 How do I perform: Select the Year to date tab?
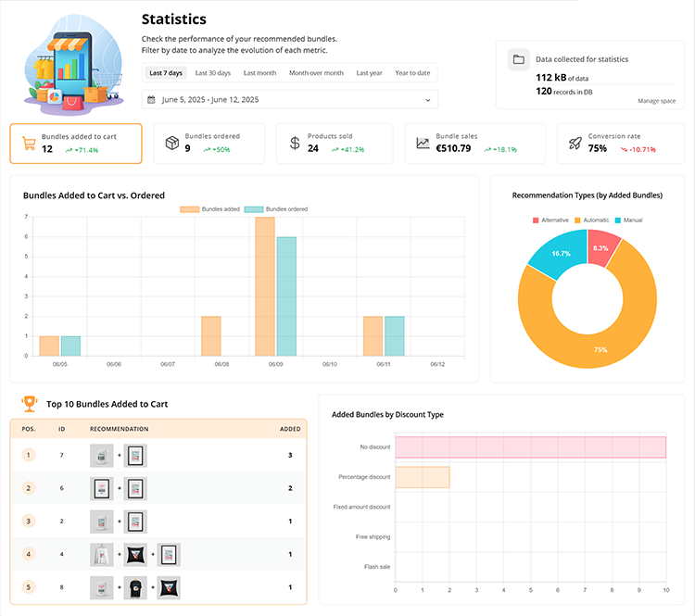point(412,73)
